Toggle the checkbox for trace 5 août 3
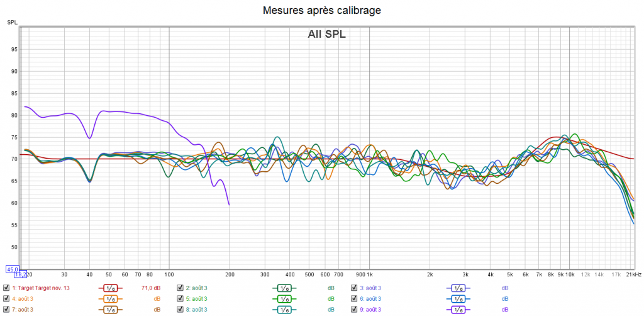The image size is (644, 316). 180,299
